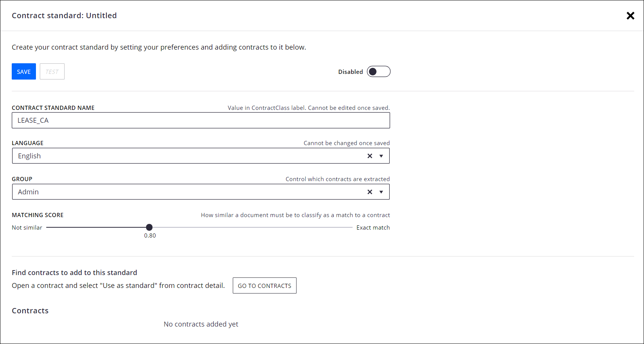The width and height of the screenshot is (644, 344).
Task: Expand the Group dropdown arrow
Action: click(x=382, y=192)
